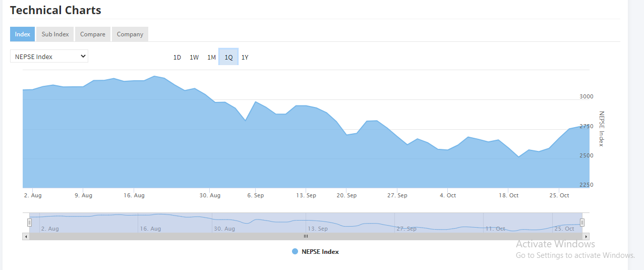The height and width of the screenshot is (270, 644).
Task: Expand the NEPSE Index dropdown
Action: 49,57
